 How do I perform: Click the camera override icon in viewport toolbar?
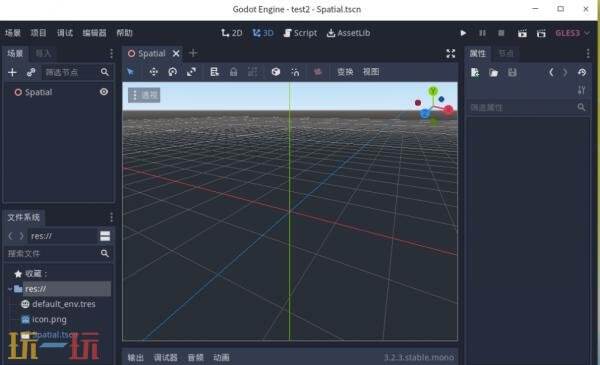click(x=318, y=72)
